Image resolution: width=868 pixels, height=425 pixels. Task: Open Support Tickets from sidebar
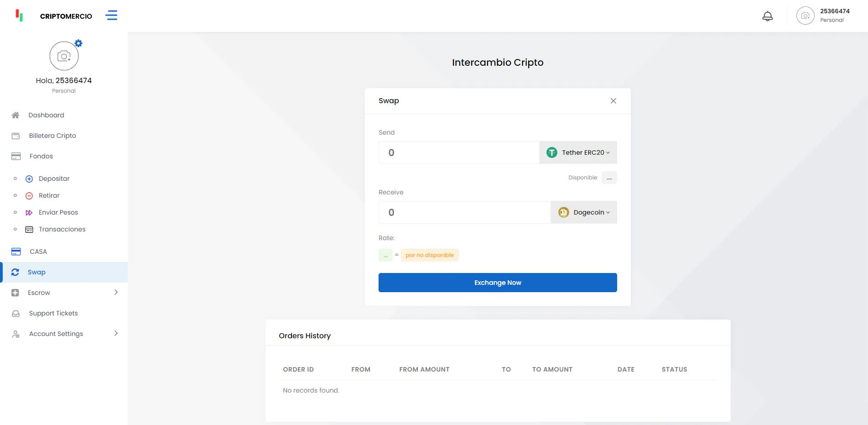coord(53,313)
